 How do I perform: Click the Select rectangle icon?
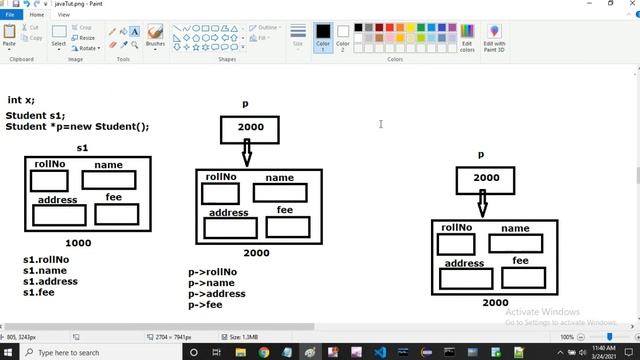59,31
